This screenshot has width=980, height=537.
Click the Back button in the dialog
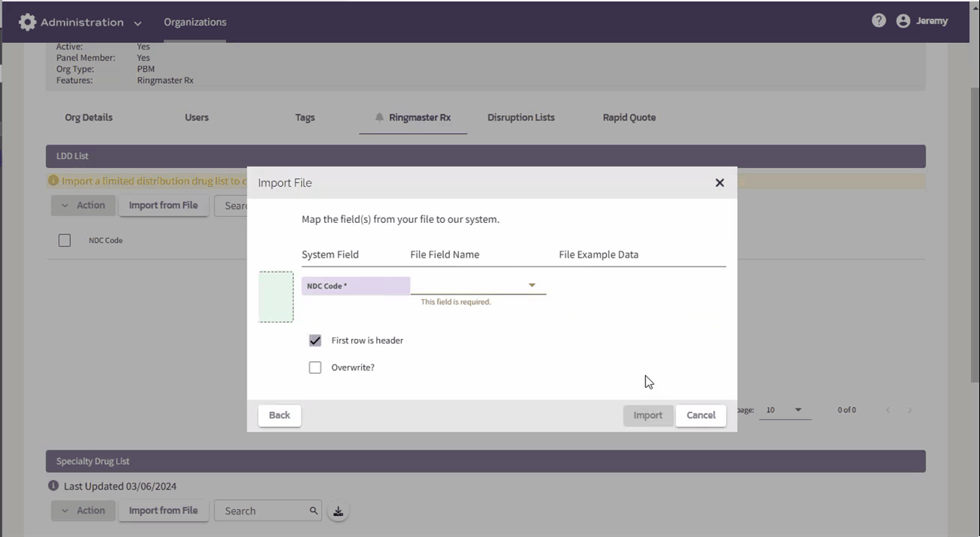pos(280,416)
